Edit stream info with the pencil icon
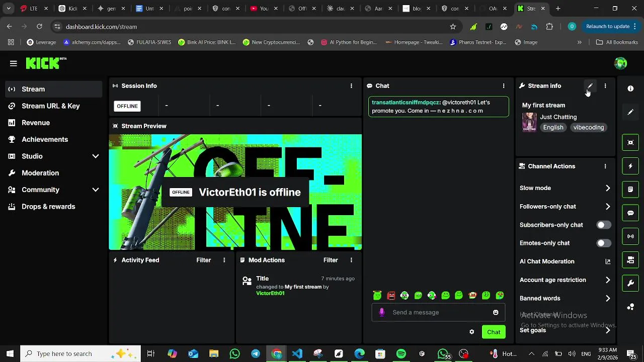The height and width of the screenshot is (362, 644). [x=590, y=86]
